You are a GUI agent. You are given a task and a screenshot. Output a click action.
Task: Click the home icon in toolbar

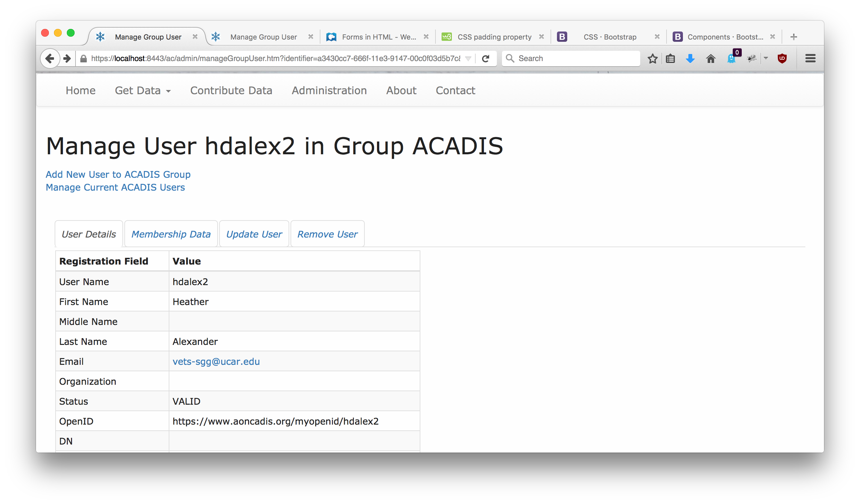(711, 59)
